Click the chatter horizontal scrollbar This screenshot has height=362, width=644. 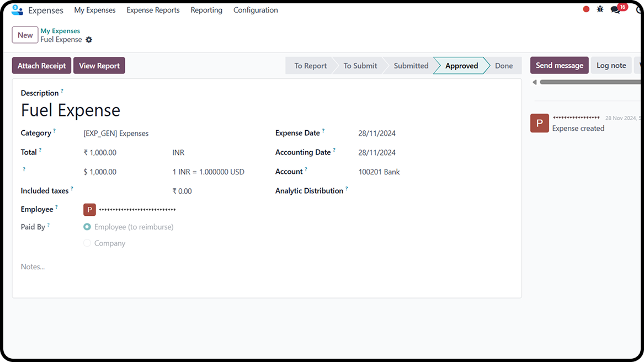(589, 82)
